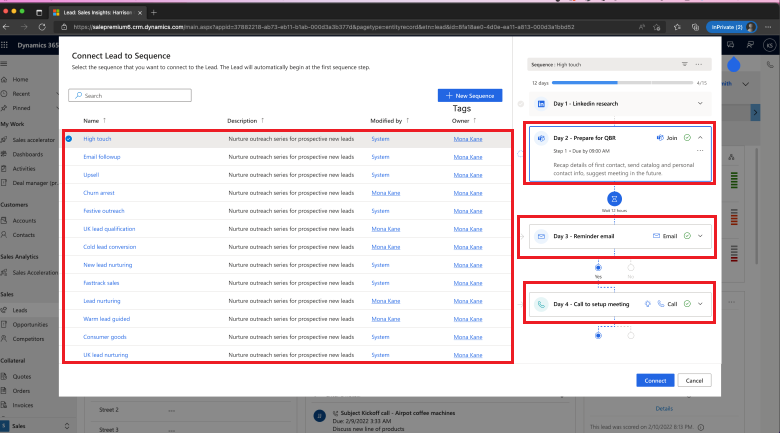This screenshot has height=433, width=780.
Task: Select the Fasttrack sales sequence
Action: 101,283
